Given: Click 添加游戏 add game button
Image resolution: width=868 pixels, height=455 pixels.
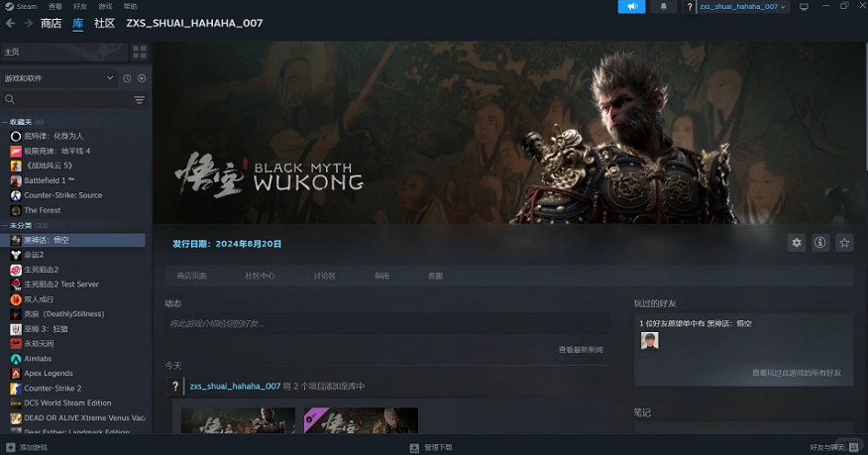Looking at the screenshot, I should (x=27, y=447).
